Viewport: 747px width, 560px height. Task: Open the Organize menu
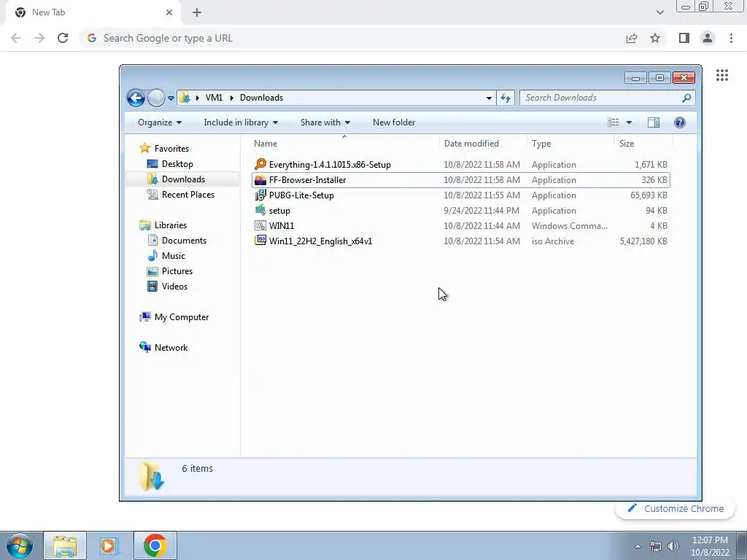tap(160, 122)
